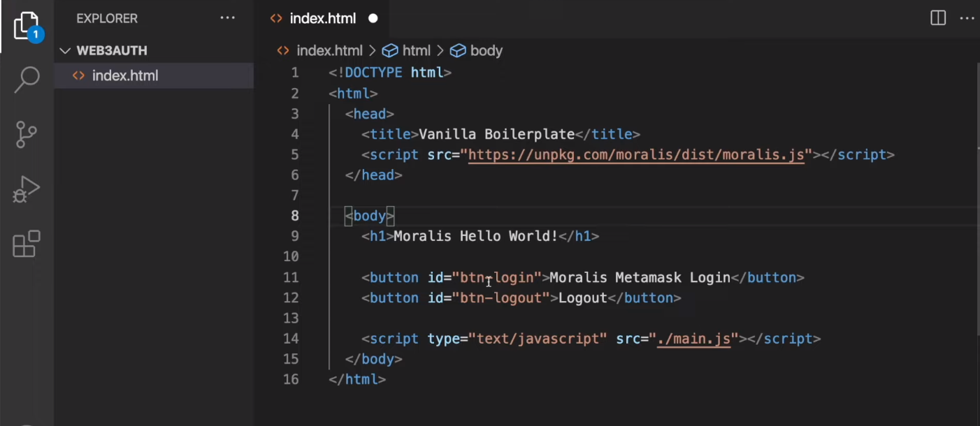The image size is (980, 426).
Task: Click the Moralis Hello World! heading text
Action: coord(476,236)
